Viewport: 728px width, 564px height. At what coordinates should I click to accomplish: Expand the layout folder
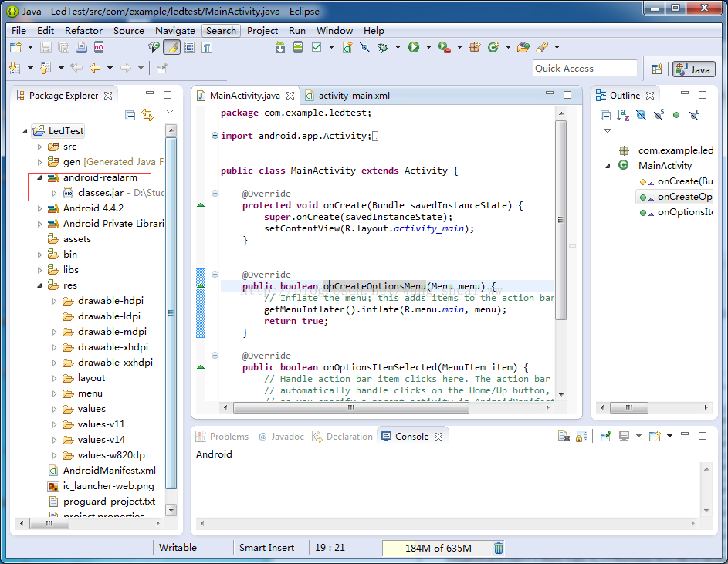(x=54, y=378)
